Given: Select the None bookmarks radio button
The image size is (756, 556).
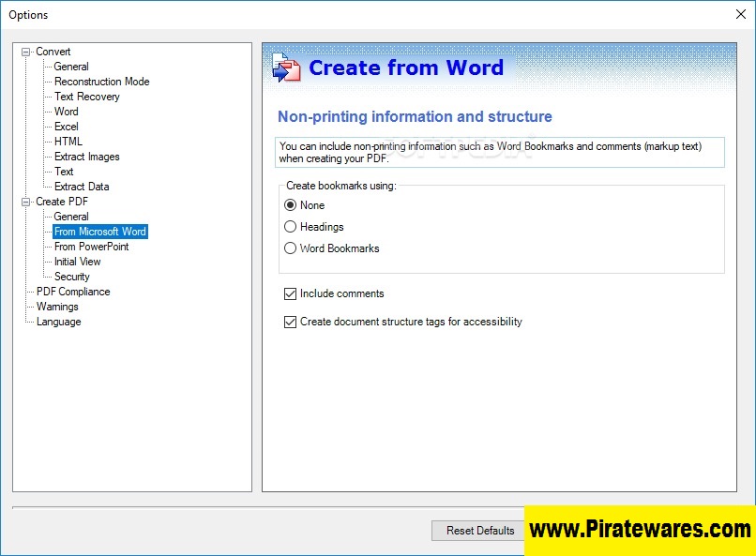Looking at the screenshot, I should tap(291, 205).
